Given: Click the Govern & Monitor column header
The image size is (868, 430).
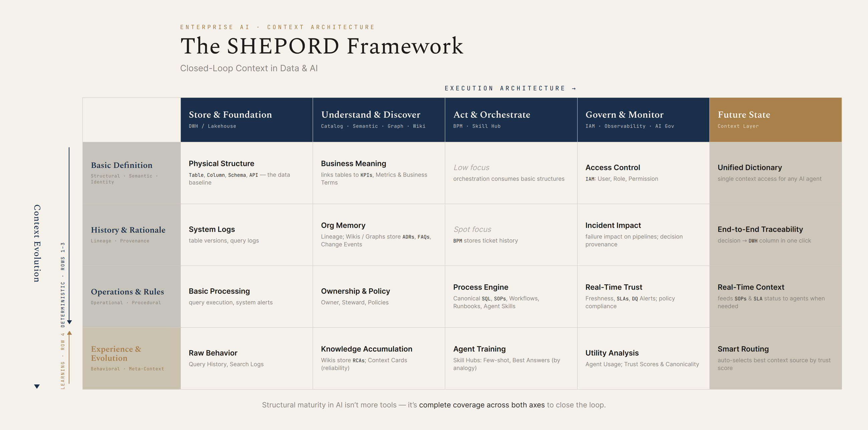Looking at the screenshot, I should point(643,119).
